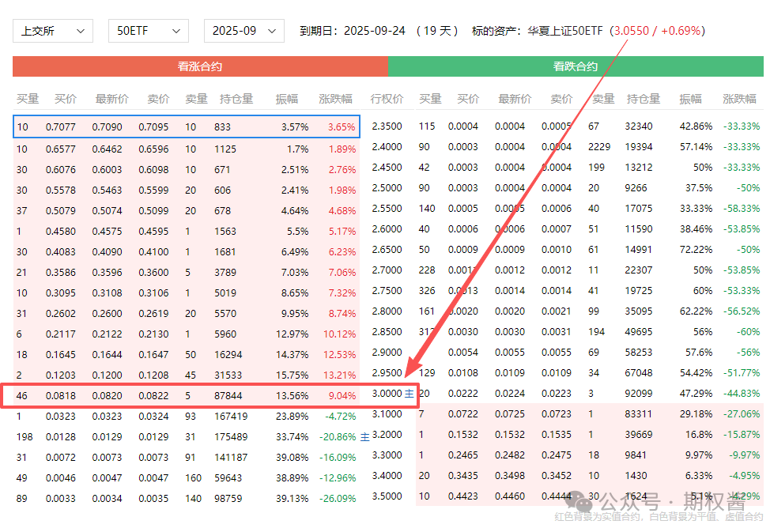This screenshot has height=532, width=770.
Task: Click the call-side 最新价 column header
Action: [x=111, y=99]
